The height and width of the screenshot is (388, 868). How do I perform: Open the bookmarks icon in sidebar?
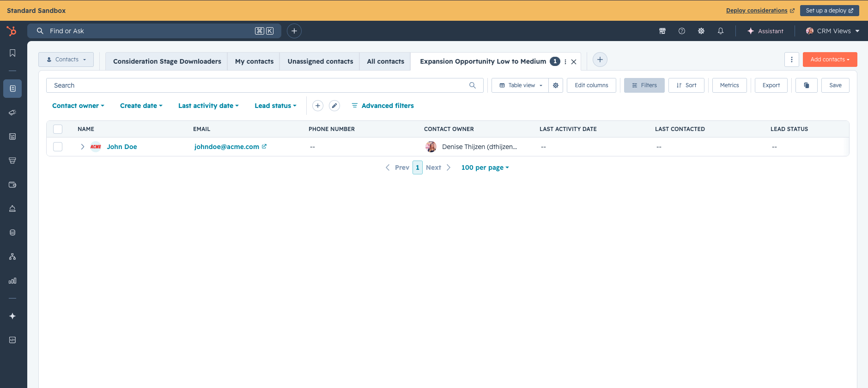pos(12,53)
